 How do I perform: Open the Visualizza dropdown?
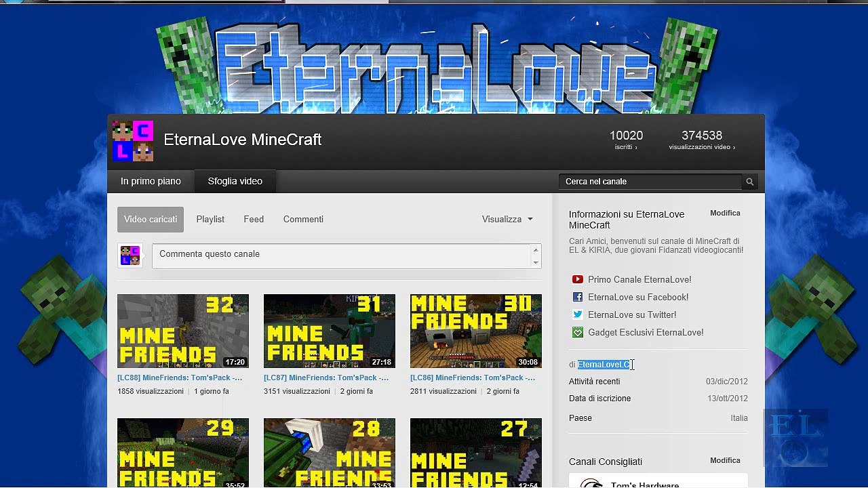(x=507, y=219)
